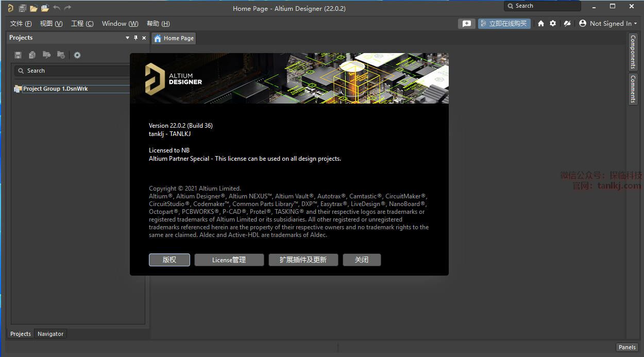Click the Open Project folder icon
Viewport: 644px width, 357px height.
pyautogui.click(x=45, y=8)
